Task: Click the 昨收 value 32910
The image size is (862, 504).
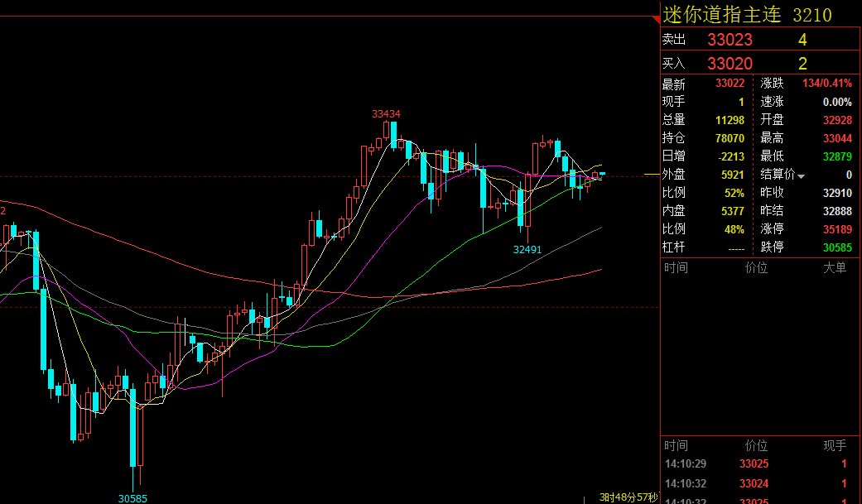Action: [x=837, y=193]
